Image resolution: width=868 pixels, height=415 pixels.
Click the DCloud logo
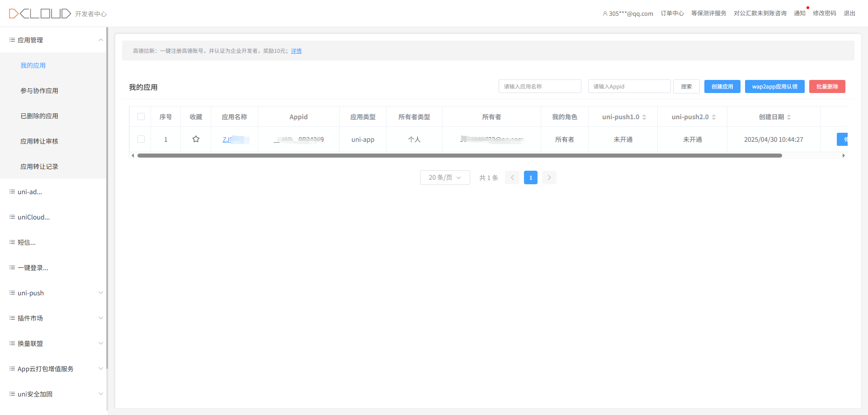pyautogui.click(x=40, y=14)
